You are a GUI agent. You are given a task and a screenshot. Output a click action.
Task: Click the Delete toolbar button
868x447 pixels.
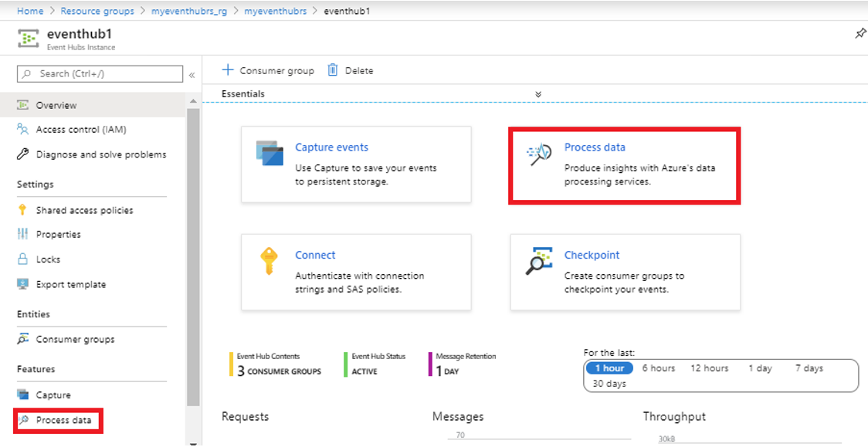tap(351, 70)
